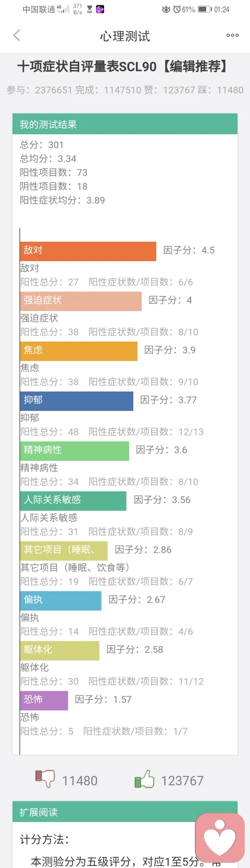Tap the thumbs-down dislike icon
The image size is (250, 868).
pos(45,779)
